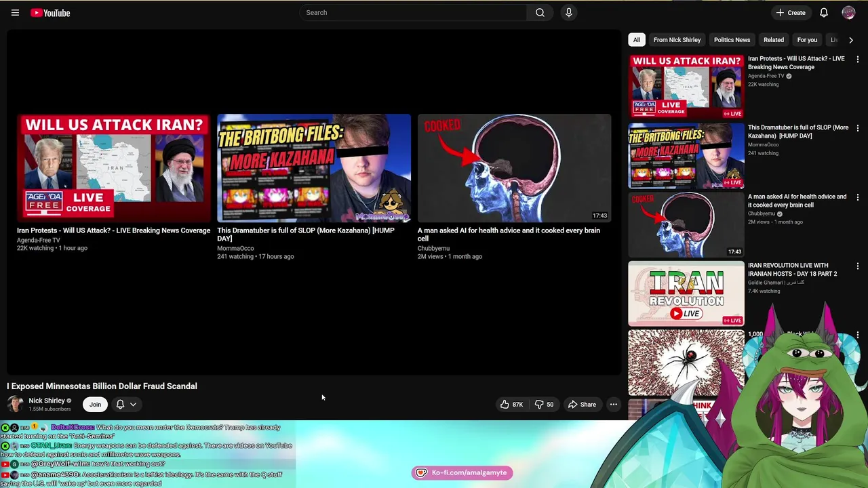This screenshot has height=488, width=868.
Task: Open more actions three-dot menu under video
Action: coord(613,405)
